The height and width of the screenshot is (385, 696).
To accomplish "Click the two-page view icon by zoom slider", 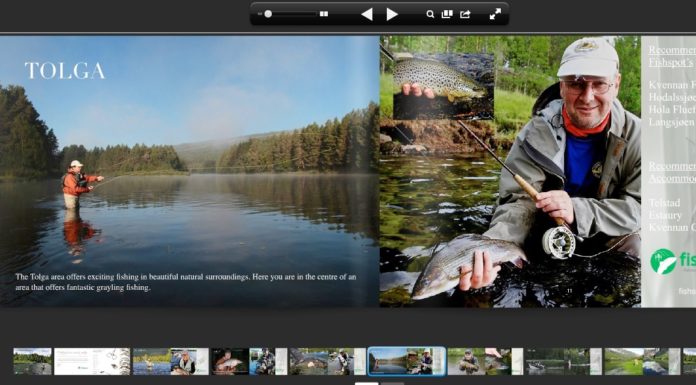I will click(x=324, y=14).
